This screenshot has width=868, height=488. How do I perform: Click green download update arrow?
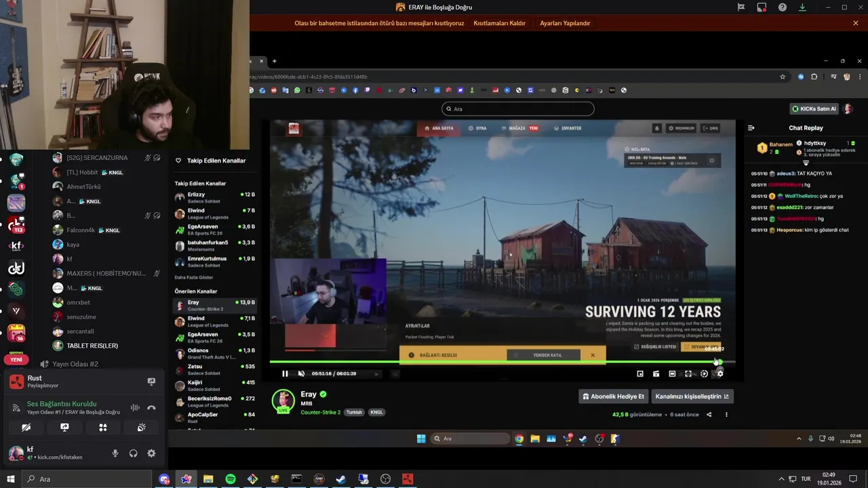[802, 7]
